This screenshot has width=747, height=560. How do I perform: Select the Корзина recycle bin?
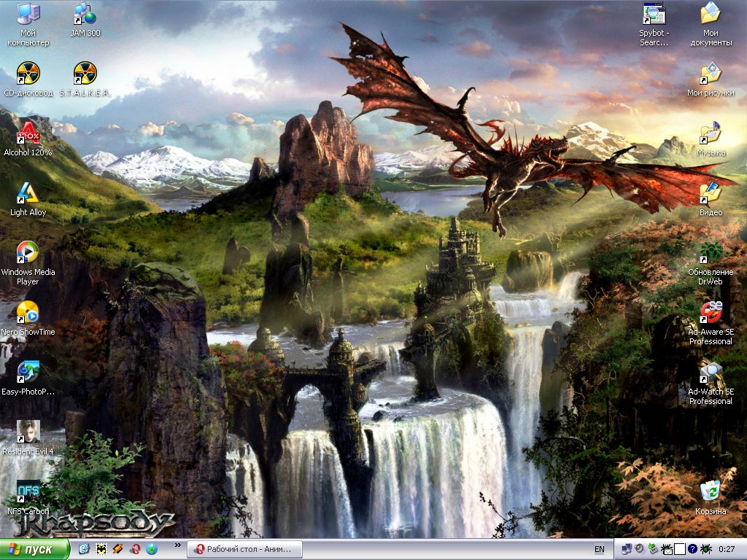pyautogui.click(x=711, y=498)
